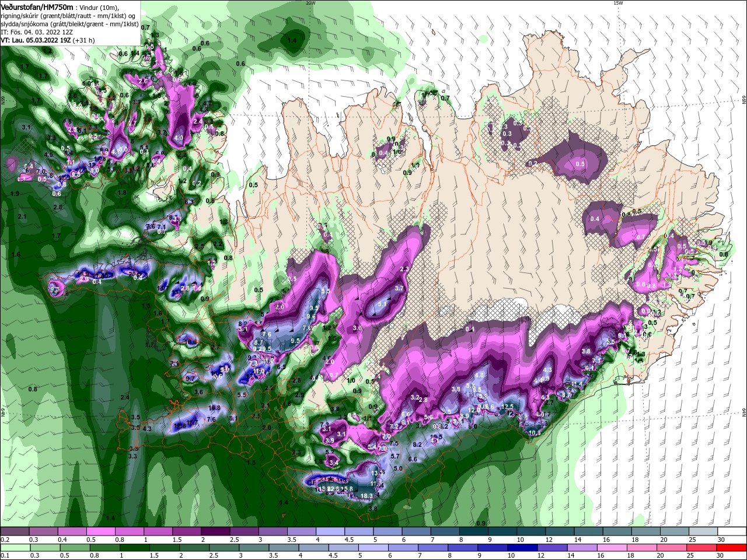Image resolution: width=747 pixels, height=560 pixels.
Task: Click the 2.3 snowfall value on map
Action: click(404, 269)
